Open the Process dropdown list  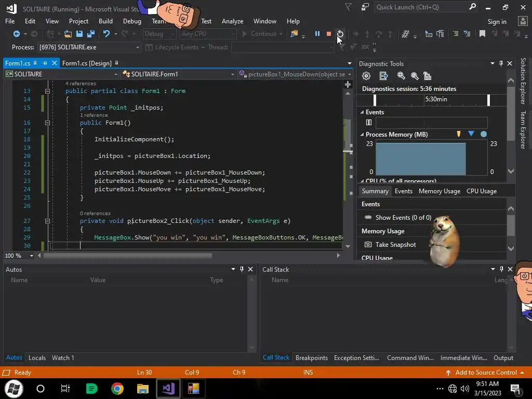[x=137, y=47]
